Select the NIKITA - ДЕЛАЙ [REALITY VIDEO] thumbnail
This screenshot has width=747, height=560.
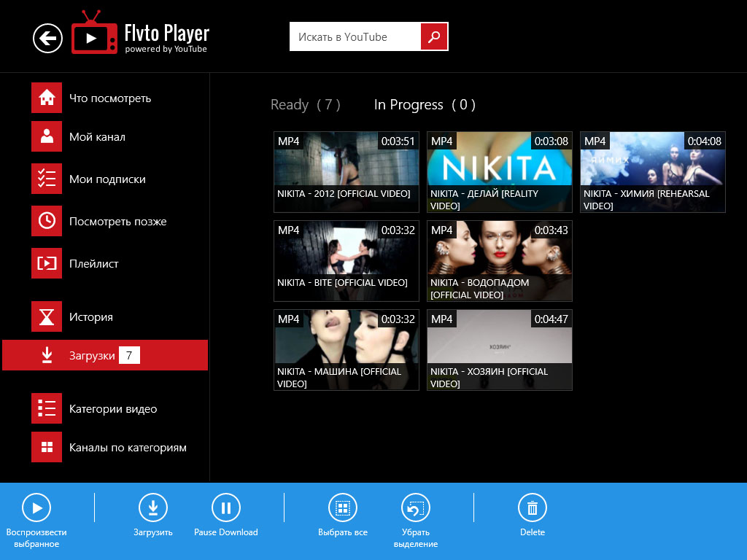tap(499, 172)
